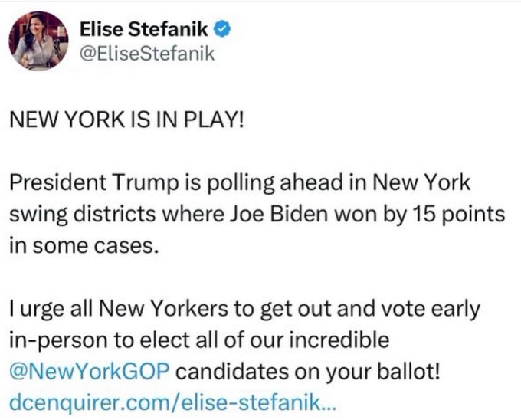Click the NEW YORK IS IN PLAY! headline
The image size is (521, 420).
124,124
